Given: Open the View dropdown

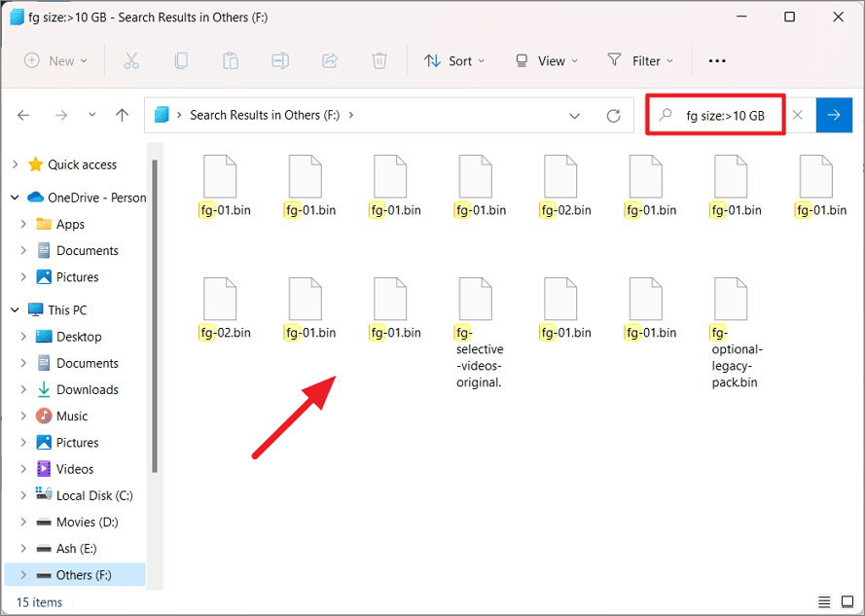Looking at the screenshot, I should point(547,60).
